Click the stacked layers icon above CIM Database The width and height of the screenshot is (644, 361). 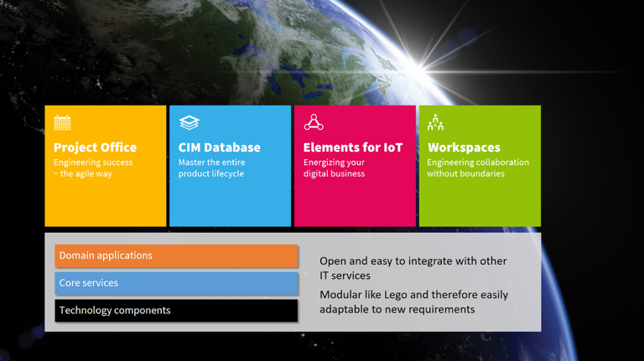(189, 122)
